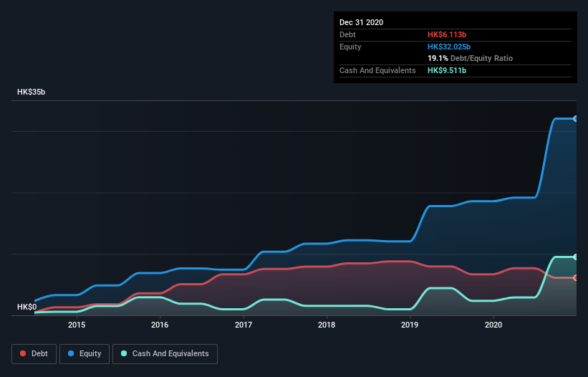Select the Debt endpoint marker on chart

pyautogui.click(x=576, y=278)
